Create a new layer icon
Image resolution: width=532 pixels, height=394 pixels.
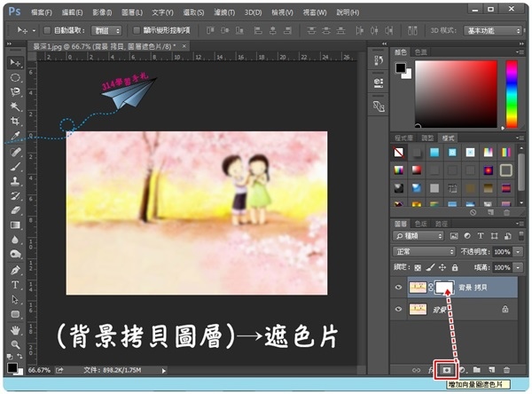point(491,369)
